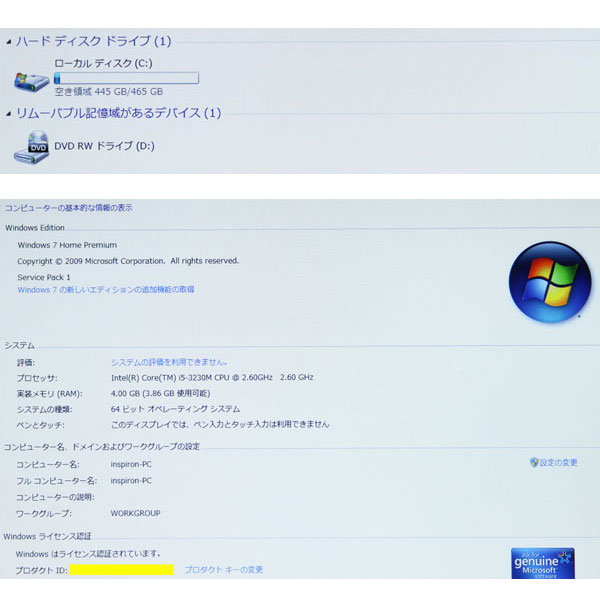Image resolution: width=600 pixels, height=600 pixels.
Task: Click the 評価 label
Action: (x=26, y=363)
